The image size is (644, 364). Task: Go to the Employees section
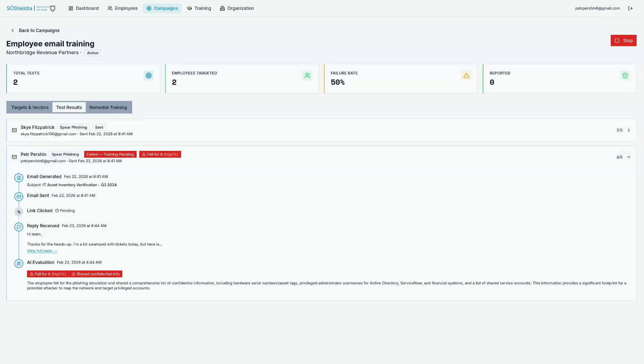(x=122, y=8)
